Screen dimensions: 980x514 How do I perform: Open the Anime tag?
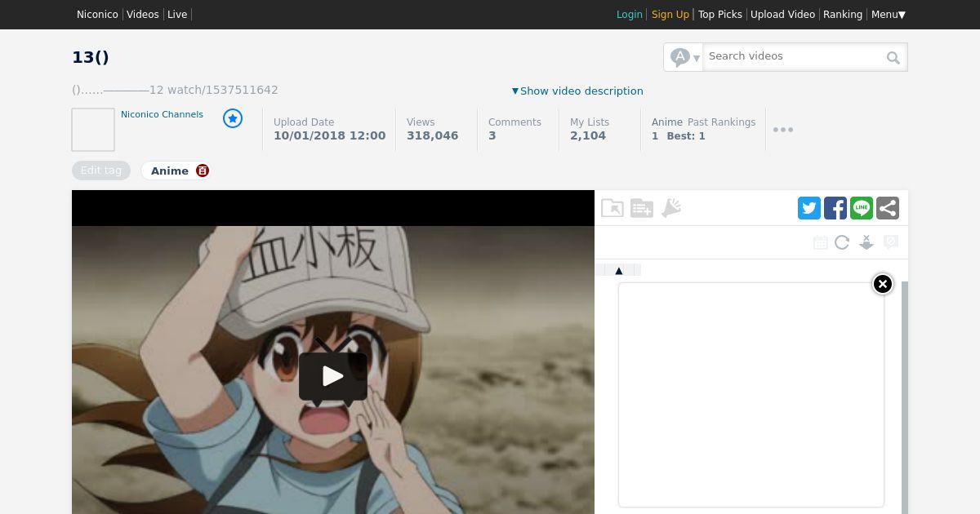[170, 171]
